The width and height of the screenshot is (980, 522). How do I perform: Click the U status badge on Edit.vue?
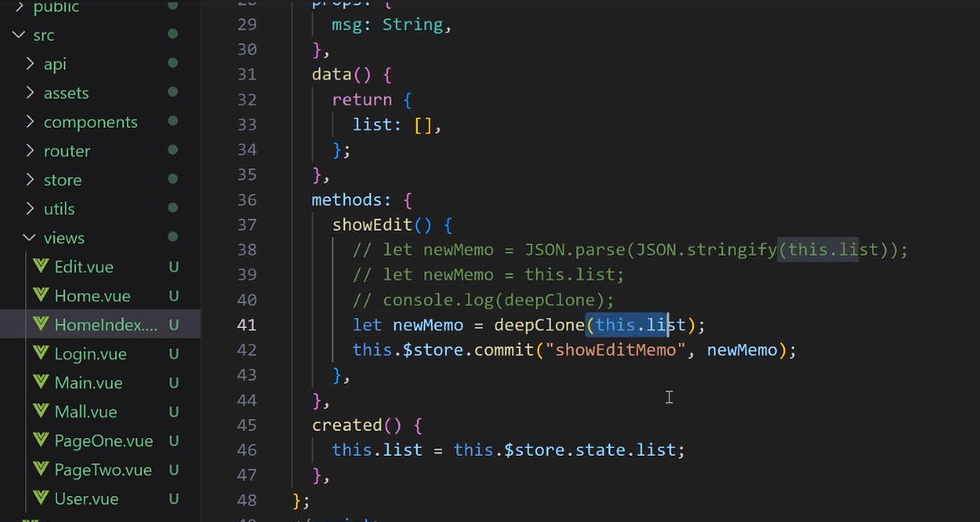tap(173, 267)
